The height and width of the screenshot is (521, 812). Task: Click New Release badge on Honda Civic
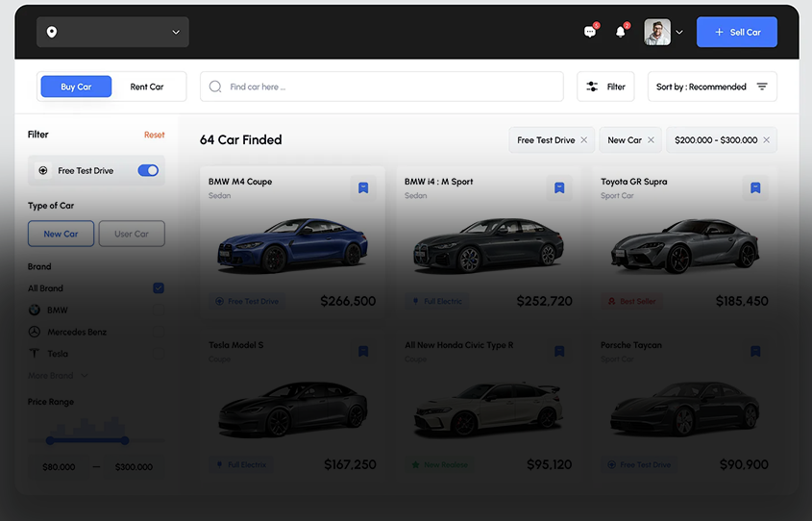pyautogui.click(x=440, y=464)
